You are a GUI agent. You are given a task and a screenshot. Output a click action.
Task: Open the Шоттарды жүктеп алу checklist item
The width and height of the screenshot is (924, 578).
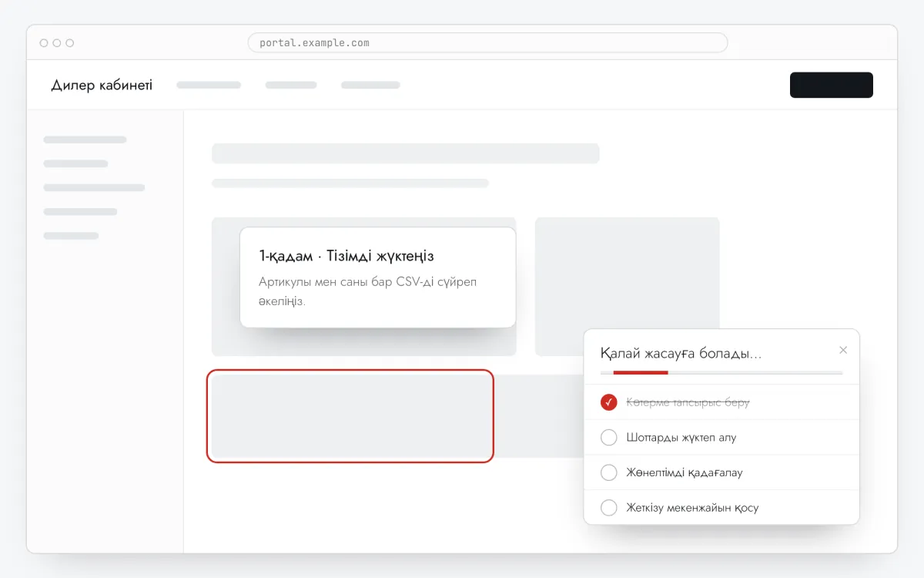click(x=721, y=438)
